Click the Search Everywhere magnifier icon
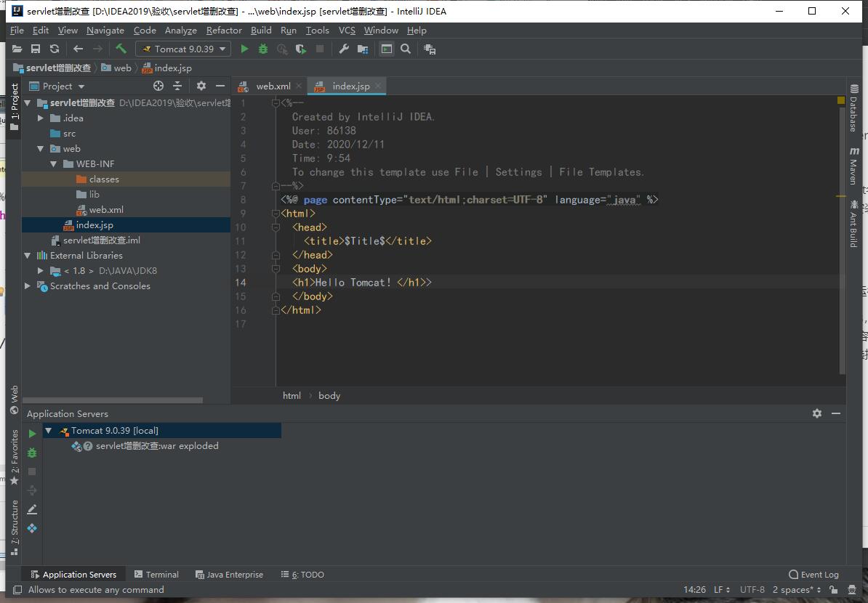 pyautogui.click(x=406, y=49)
